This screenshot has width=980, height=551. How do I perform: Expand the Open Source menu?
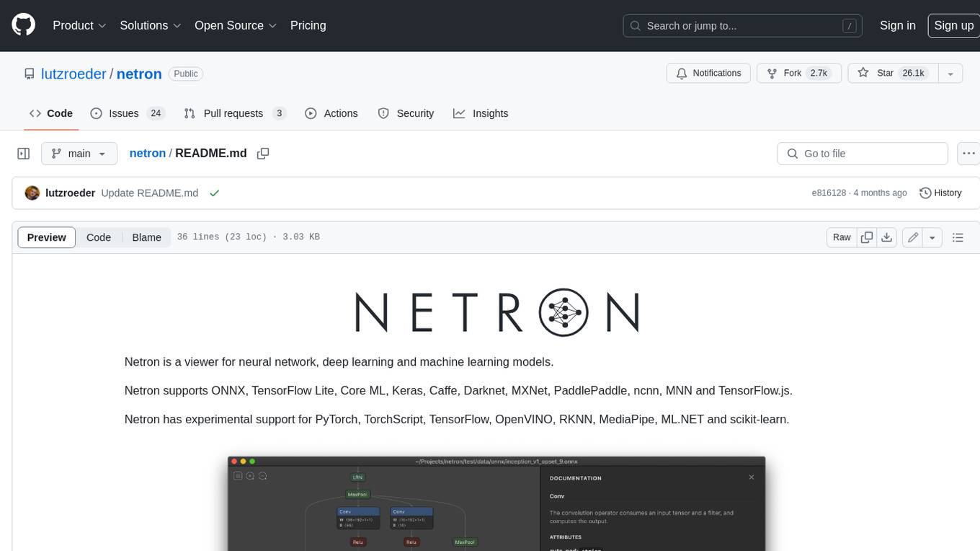click(236, 25)
